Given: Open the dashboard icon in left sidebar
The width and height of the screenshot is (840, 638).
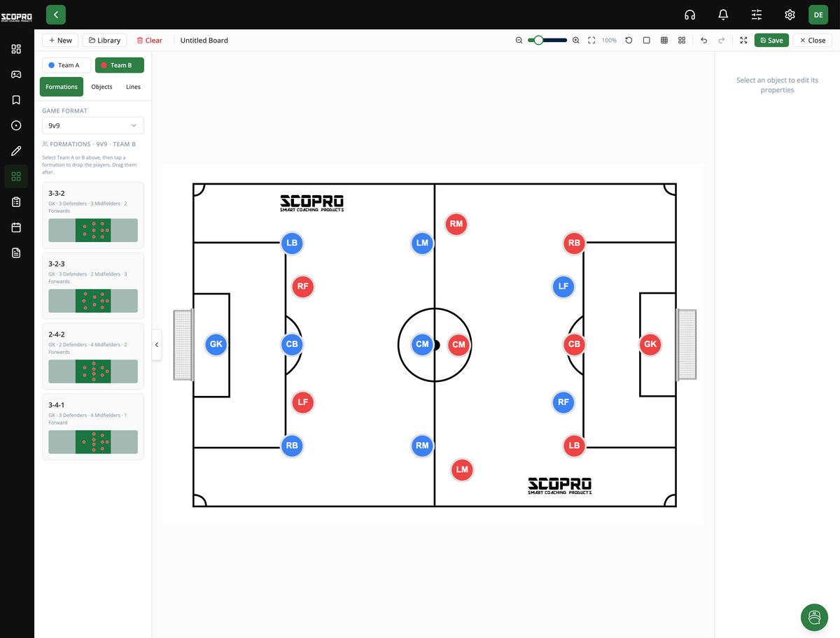Looking at the screenshot, I should pyautogui.click(x=16, y=49).
